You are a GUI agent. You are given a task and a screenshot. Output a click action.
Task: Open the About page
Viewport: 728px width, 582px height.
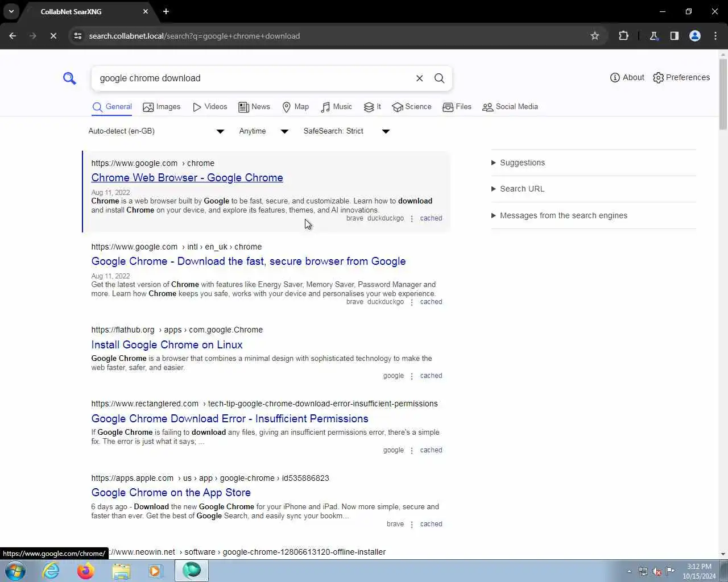point(627,77)
